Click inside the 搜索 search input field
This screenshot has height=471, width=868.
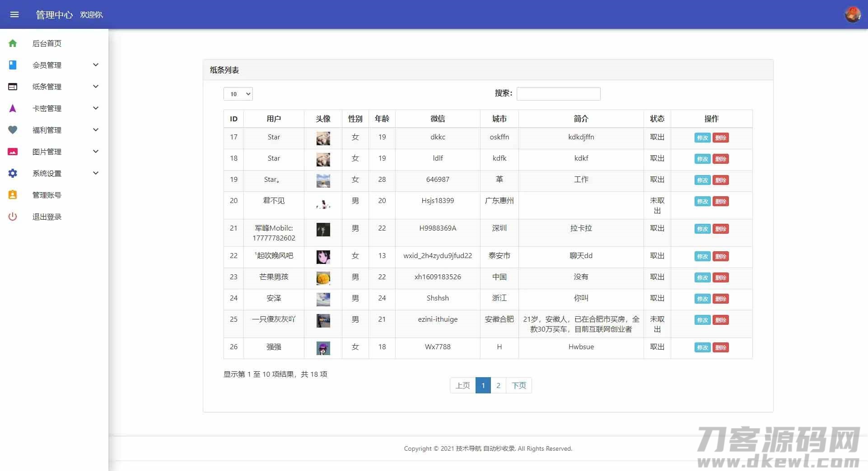pos(558,94)
